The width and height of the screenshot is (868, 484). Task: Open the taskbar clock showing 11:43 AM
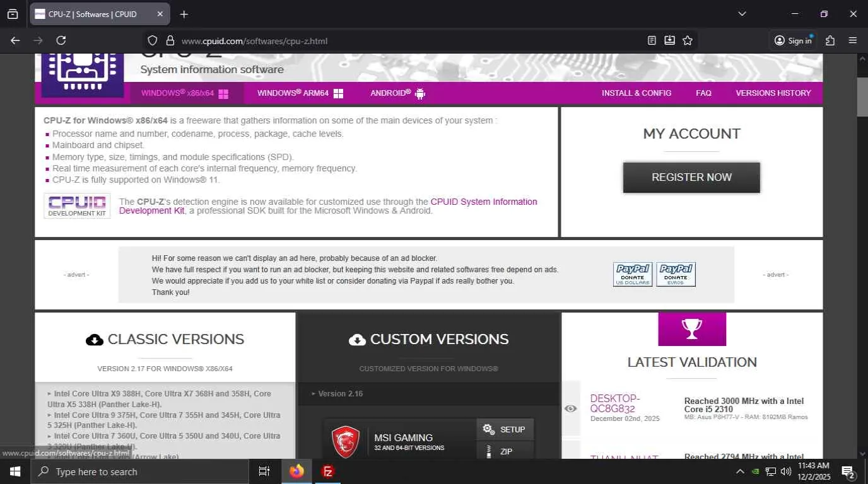[x=814, y=471]
